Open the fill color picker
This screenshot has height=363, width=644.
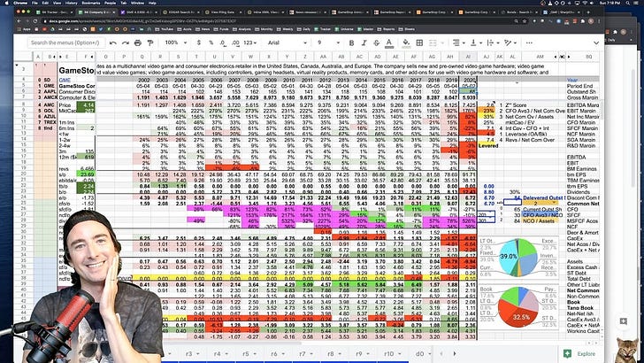(x=406, y=42)
